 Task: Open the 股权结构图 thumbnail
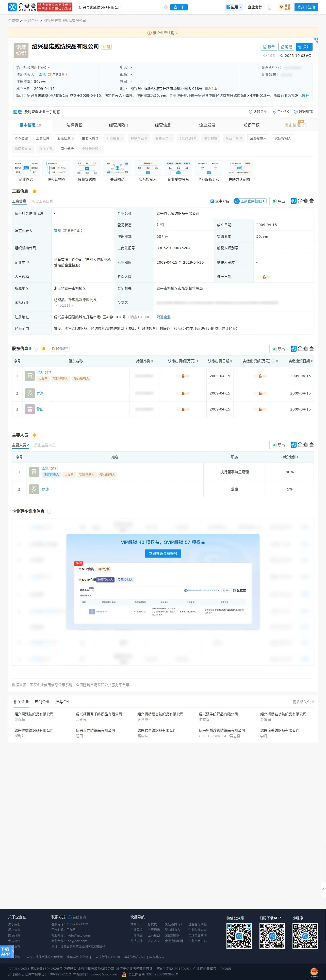click(x=56, y=171)
